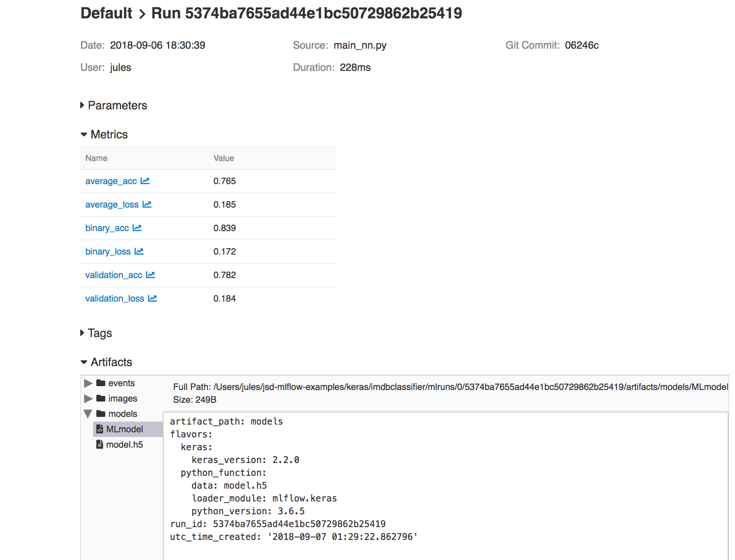Click the average_acc chart icon
The image size is (735, 560).
click(x=145, y=181)
